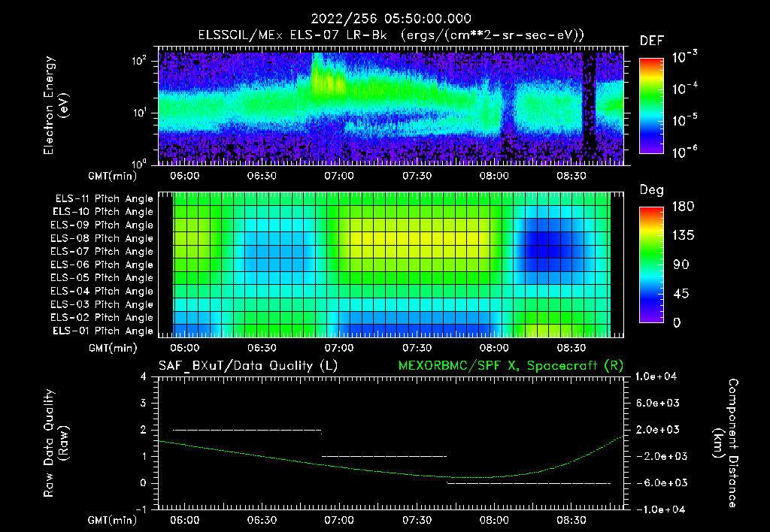Viewport: 770px width, 532px height.
Task: Click the 2022/256 05:50:00.000 timestamp title
Action: point(391,19)
